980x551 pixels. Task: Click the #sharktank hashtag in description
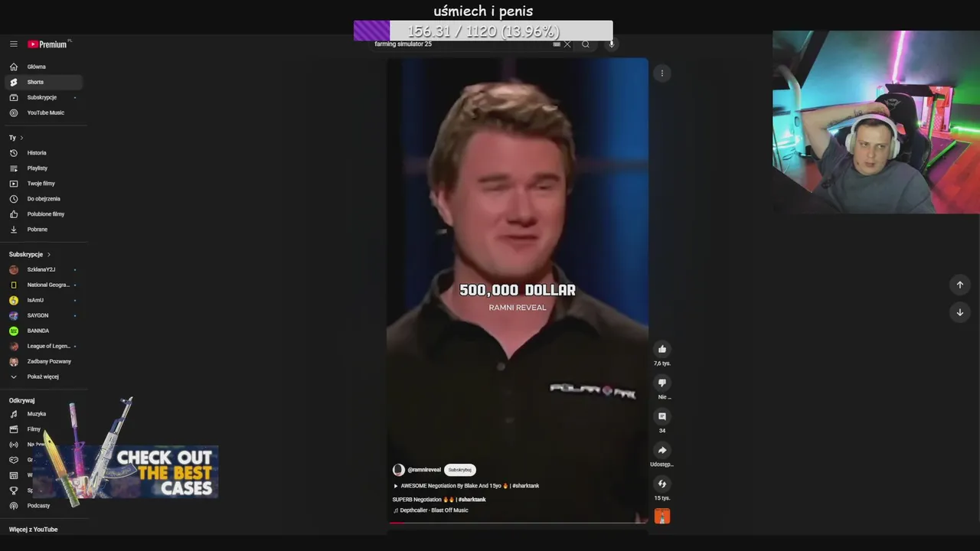click(472, 500)
